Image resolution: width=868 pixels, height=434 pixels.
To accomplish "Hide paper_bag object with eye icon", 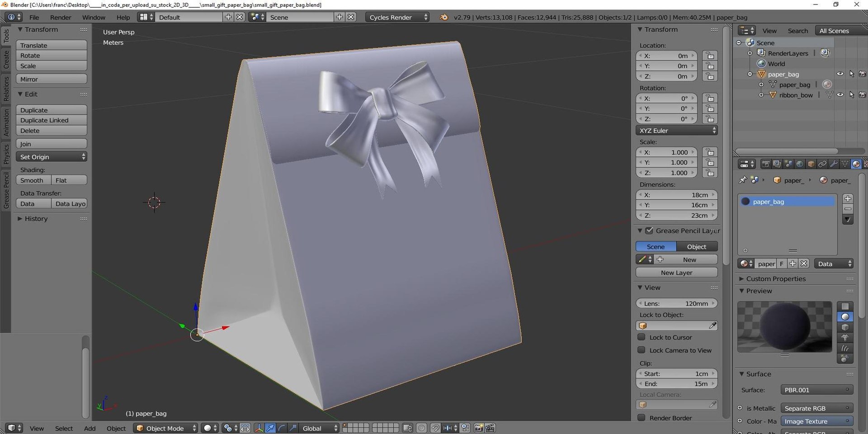I will pos(840,74).
